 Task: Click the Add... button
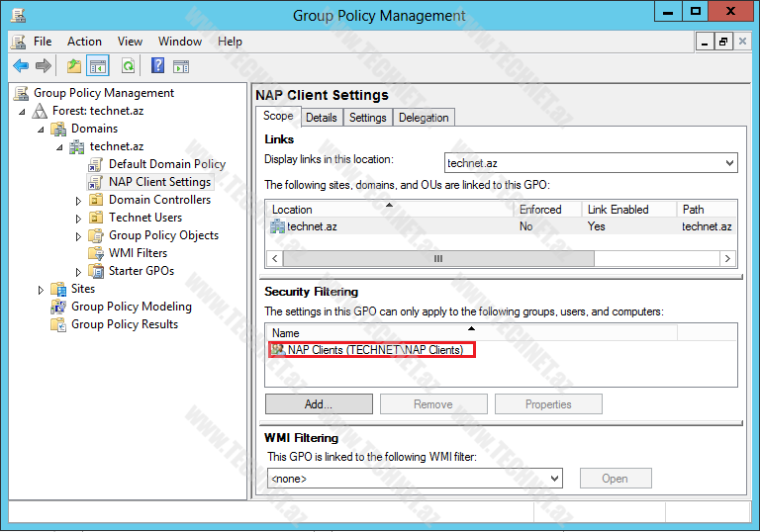click(319, 404)
